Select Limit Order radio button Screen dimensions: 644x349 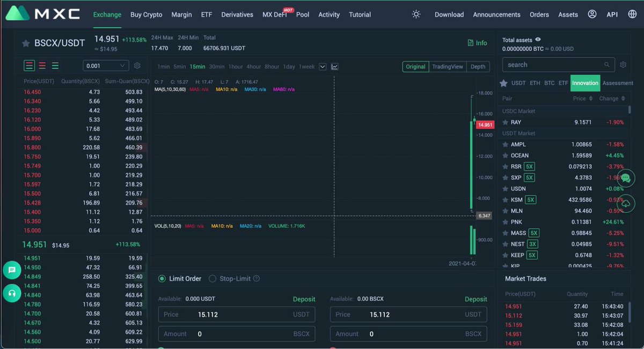[x=162, y=279]
